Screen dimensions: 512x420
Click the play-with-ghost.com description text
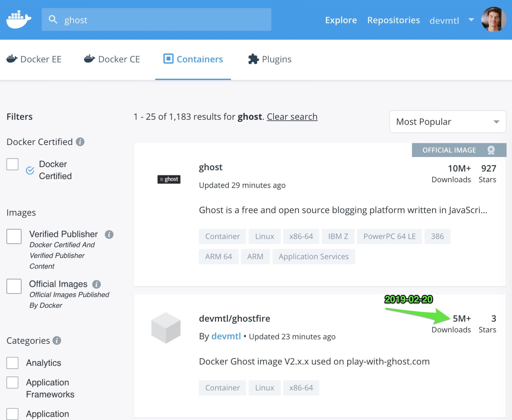314,362
